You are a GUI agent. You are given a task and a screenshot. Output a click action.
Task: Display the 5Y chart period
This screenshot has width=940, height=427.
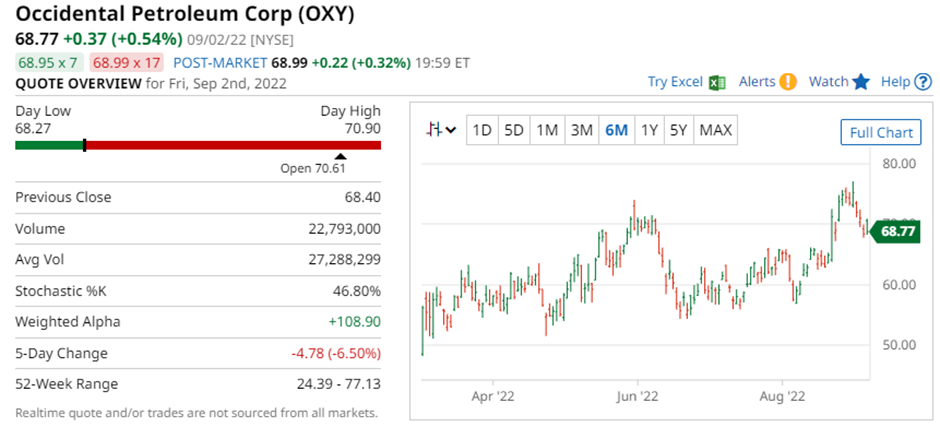coord(678,130)
